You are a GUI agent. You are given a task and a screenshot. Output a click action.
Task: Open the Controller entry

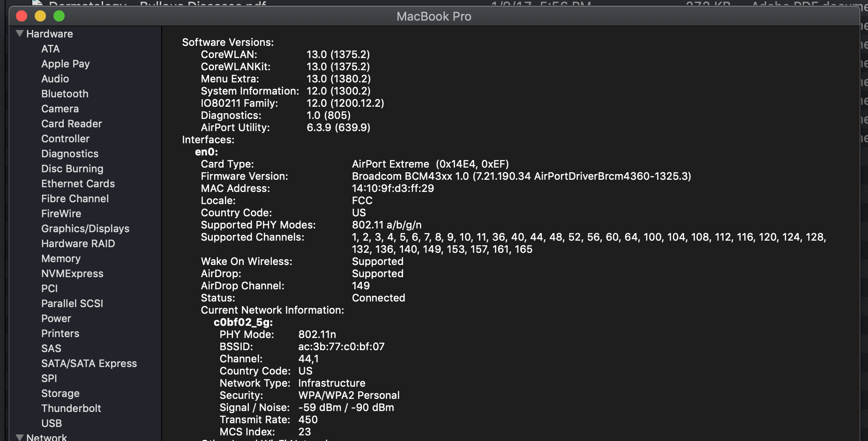65,139
